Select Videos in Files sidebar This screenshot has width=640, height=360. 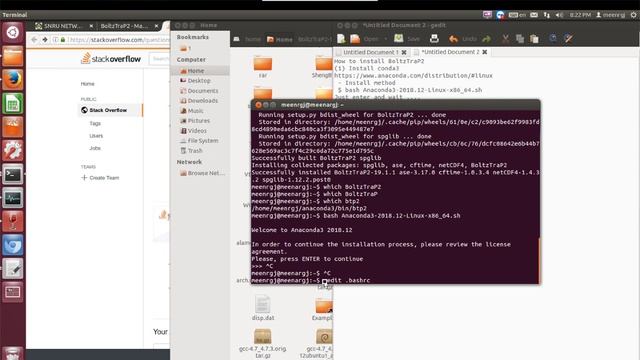click(200, 131)
